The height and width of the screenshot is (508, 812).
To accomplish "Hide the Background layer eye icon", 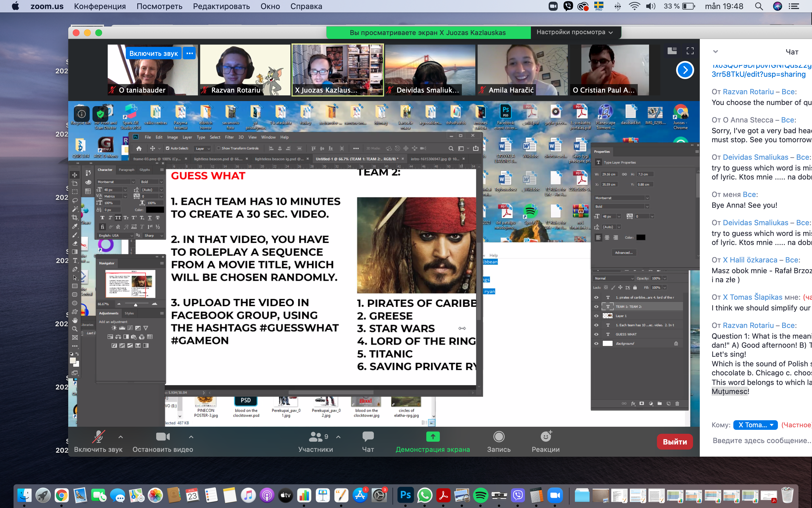I will 596,343.
